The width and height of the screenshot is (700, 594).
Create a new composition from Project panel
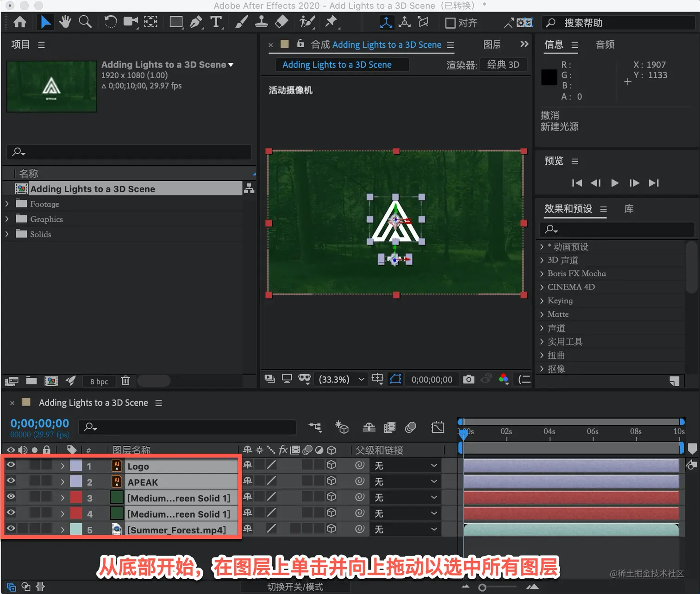coord(51,381)
